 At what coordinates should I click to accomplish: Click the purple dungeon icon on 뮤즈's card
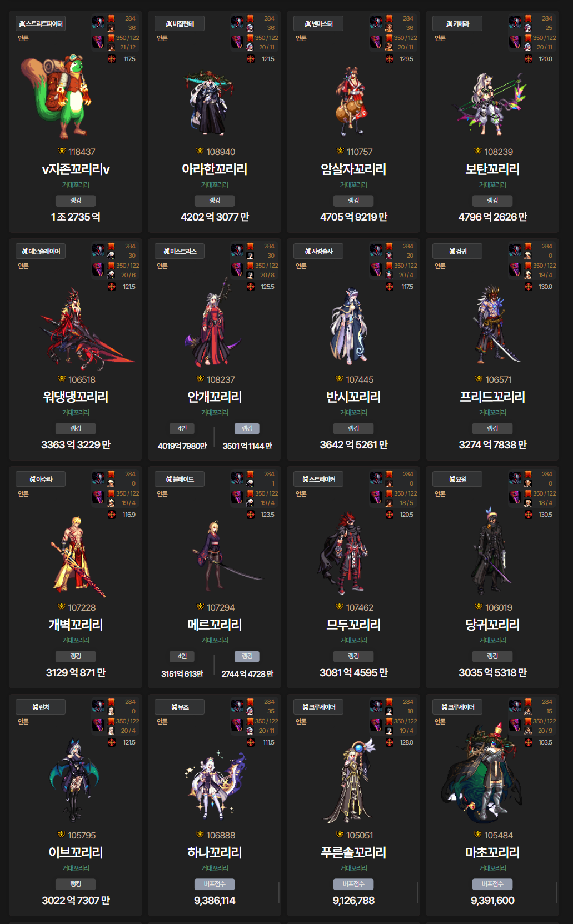(x=237, y=725)
